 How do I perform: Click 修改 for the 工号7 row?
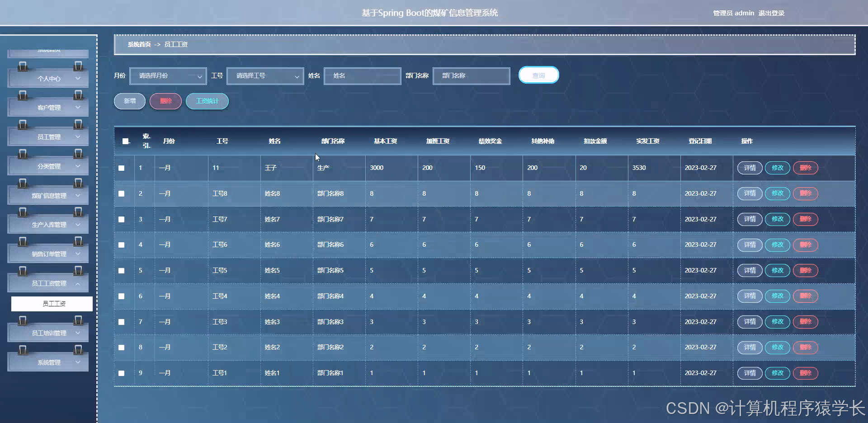(x=778, y=219)
